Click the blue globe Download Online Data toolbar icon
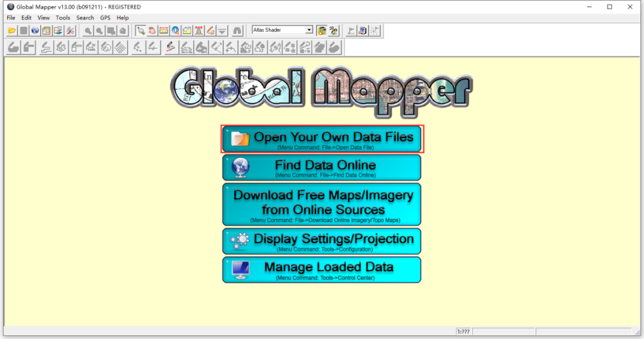The image size is (644, 339). (35, 30)
